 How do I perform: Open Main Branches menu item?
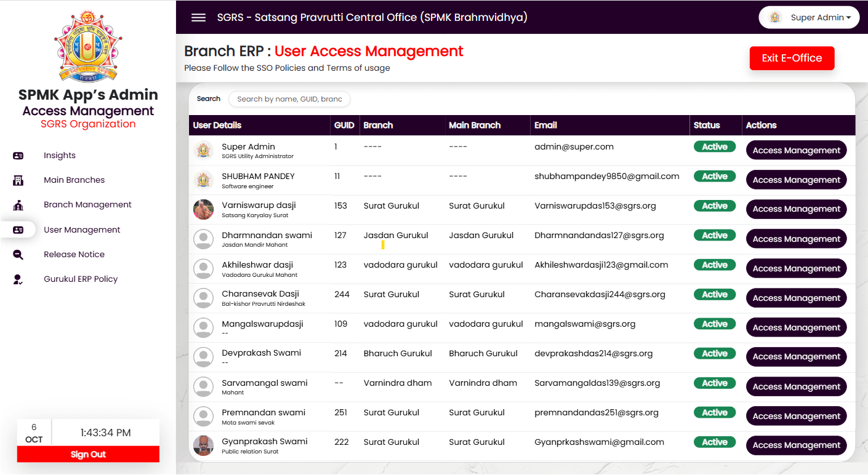tap(74, 180)
